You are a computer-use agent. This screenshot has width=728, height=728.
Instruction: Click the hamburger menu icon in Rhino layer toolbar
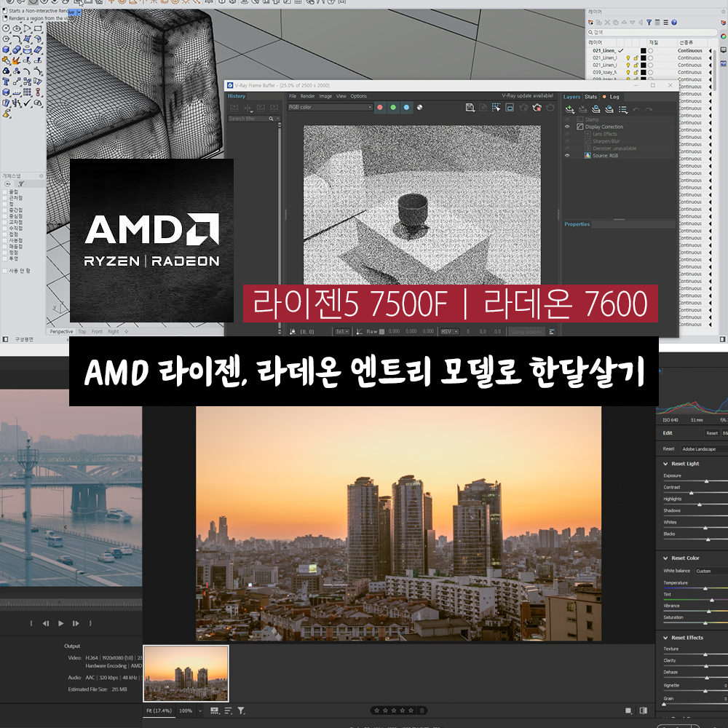[x=666, y=23]
